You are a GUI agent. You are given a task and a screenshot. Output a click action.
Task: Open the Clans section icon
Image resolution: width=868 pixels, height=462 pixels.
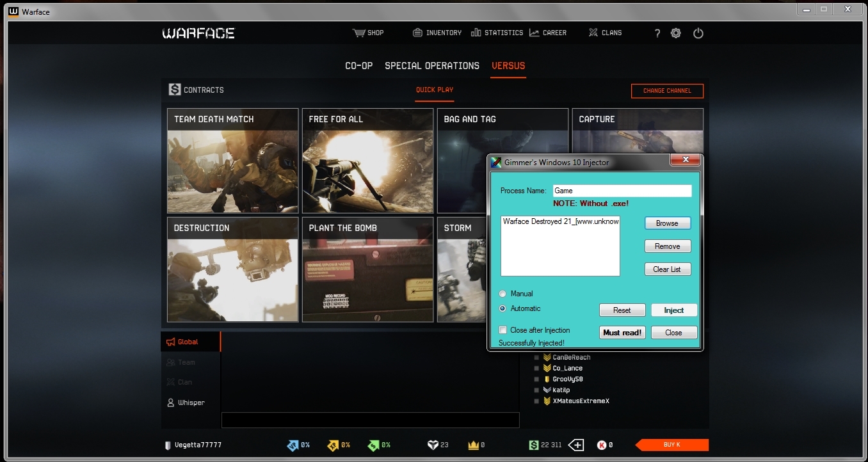[593, 33]
